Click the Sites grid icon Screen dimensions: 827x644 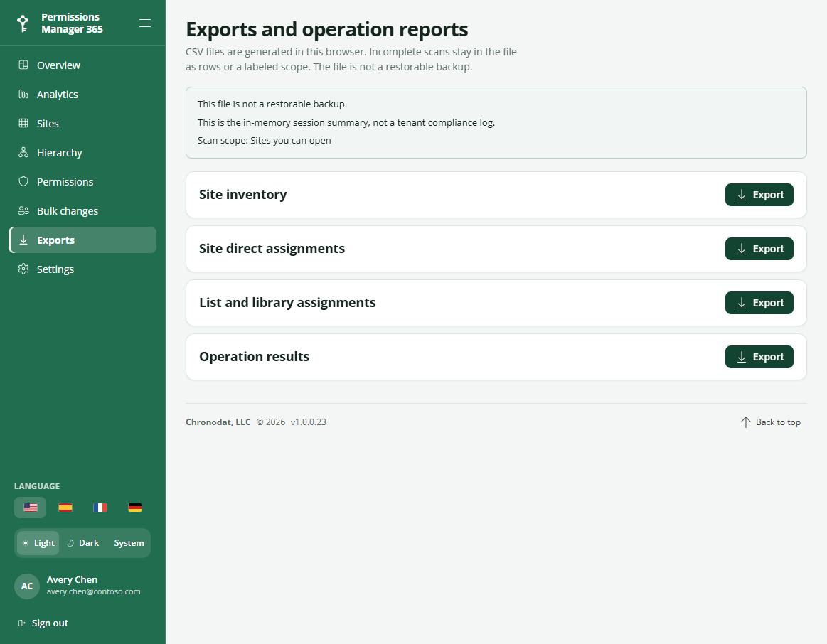tap(23, 123)
